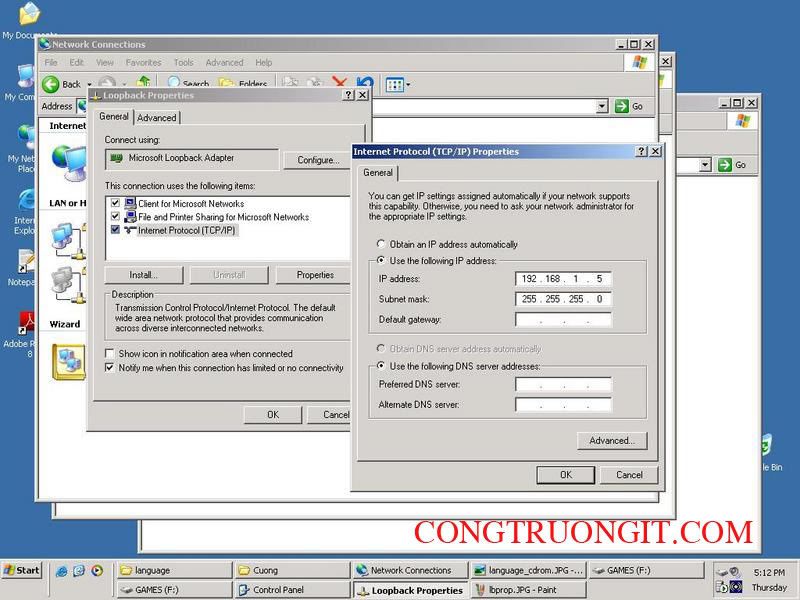This screenshot has height=600, width=800.
Task: Toggle the Internet Protocol (TCP/IP) checkbox
Action: (115, 230)
